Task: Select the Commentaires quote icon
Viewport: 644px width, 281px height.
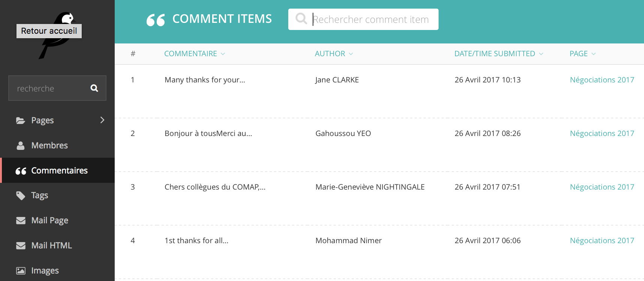Action: [x=21, y=170]
